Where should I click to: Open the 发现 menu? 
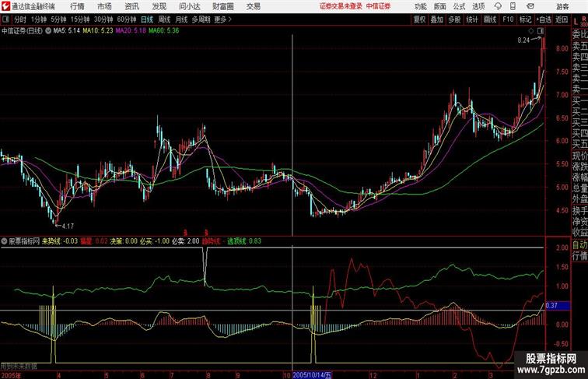[x=159, y=6]
